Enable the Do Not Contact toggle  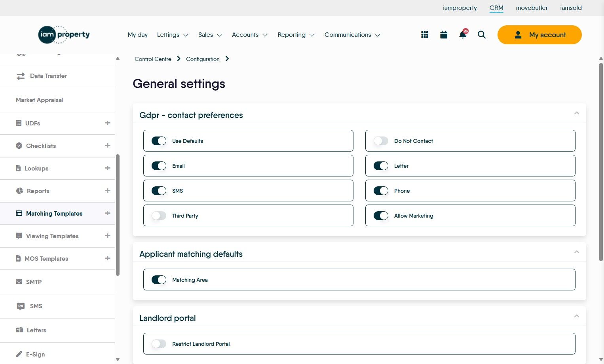[381, 141]
